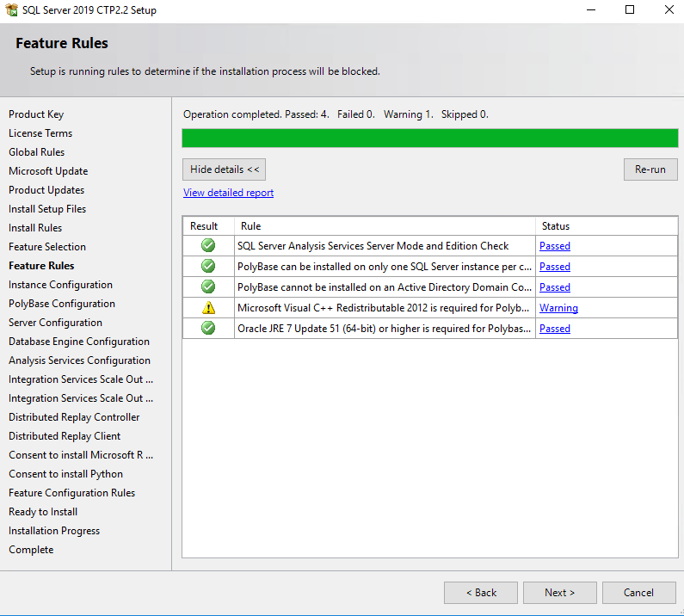Screen dimensions: 684x616
Task: Click the PolyBase one SQL Server instance rule text
Action: [385, 267]
